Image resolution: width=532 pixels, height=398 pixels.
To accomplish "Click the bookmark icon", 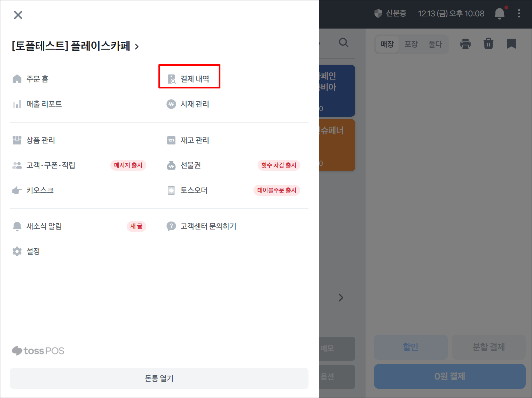I will click(x=511, y=44).
